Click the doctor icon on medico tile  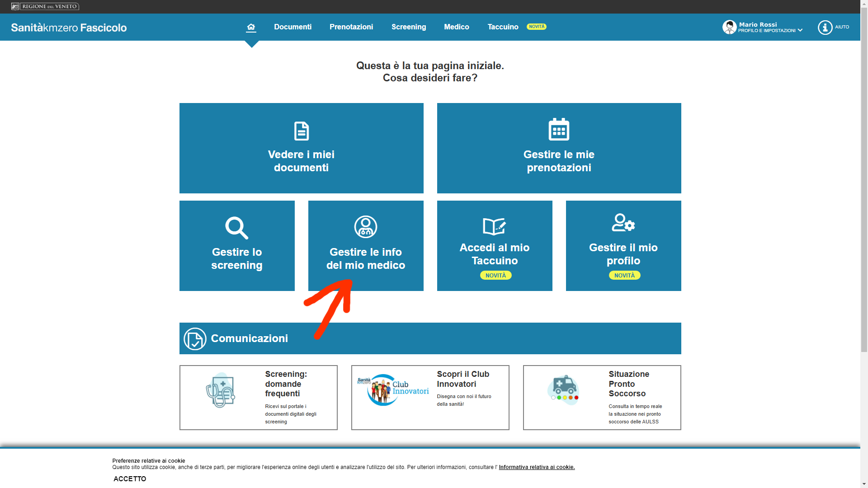tap(365, 227)
